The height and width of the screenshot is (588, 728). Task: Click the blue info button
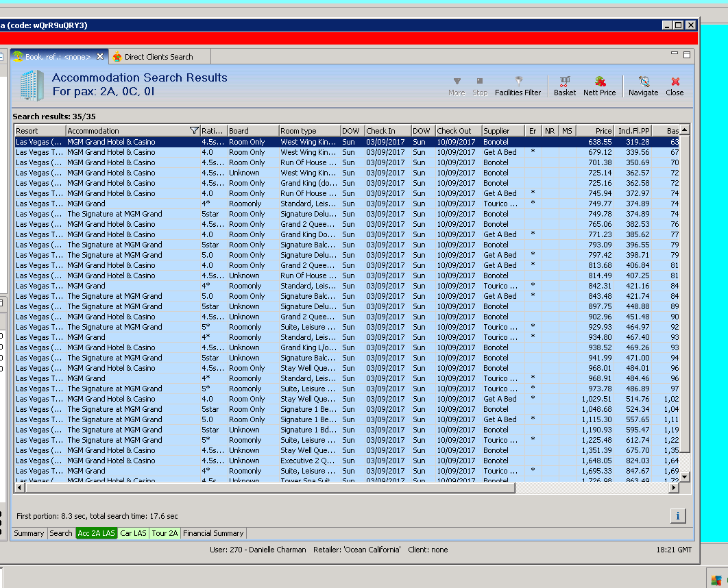(678, 515)
